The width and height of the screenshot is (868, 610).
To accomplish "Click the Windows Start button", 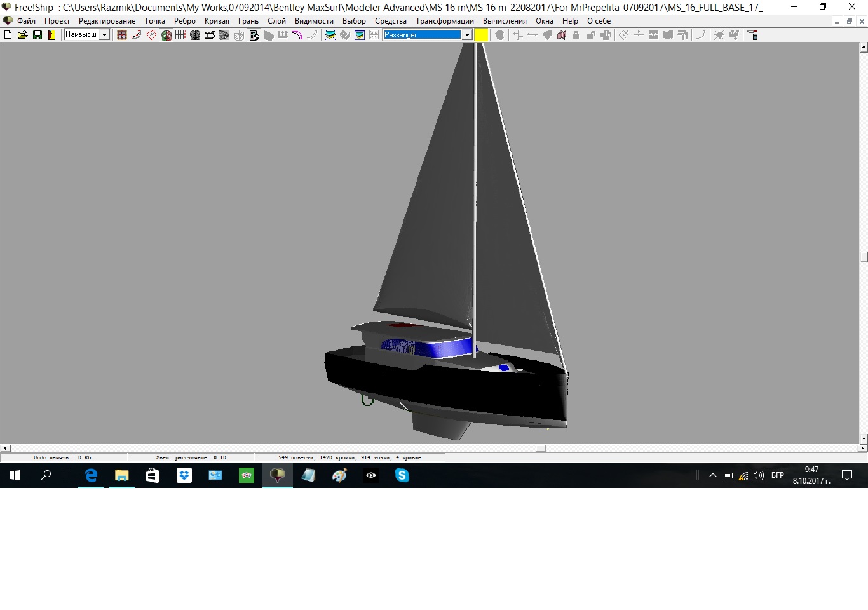I will 15,475.
